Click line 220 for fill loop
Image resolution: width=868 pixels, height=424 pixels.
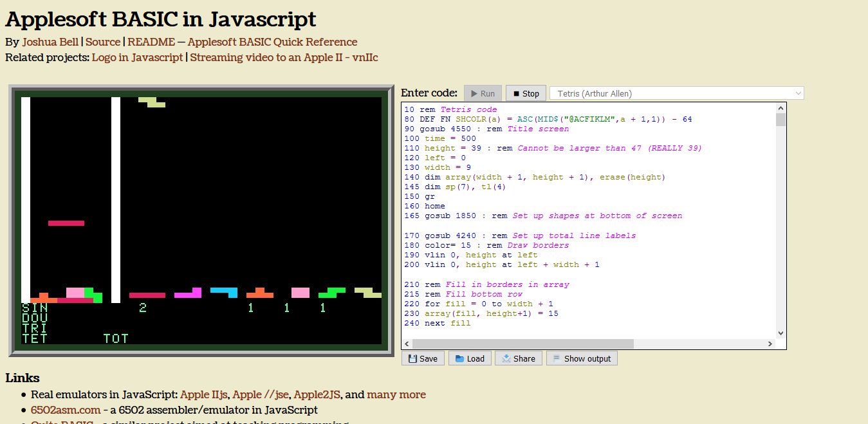(479, 304)
